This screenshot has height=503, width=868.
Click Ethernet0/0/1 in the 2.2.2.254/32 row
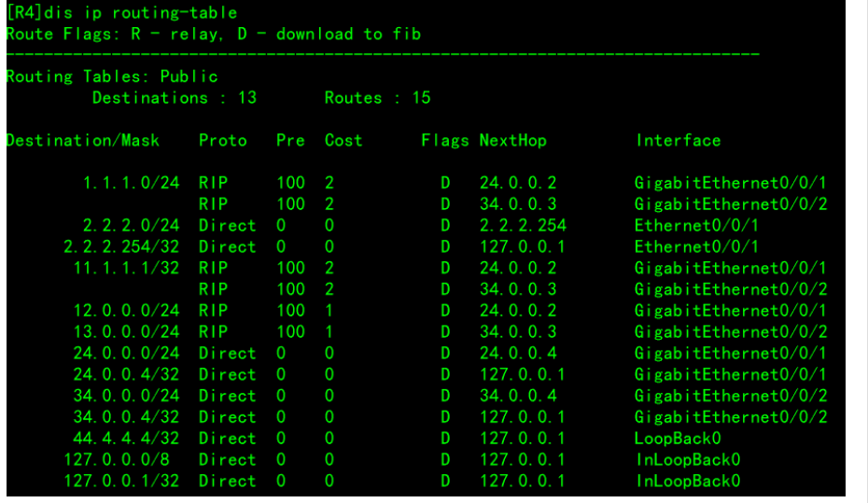click(696, 246)
